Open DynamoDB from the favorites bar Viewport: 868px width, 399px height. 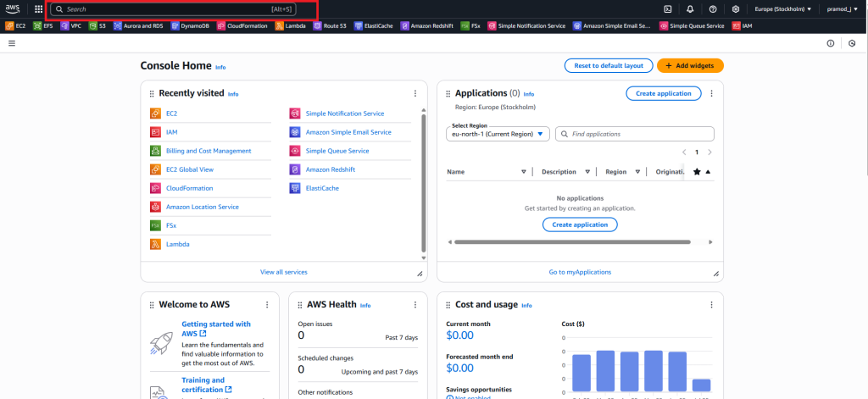(x=191, y=25)
